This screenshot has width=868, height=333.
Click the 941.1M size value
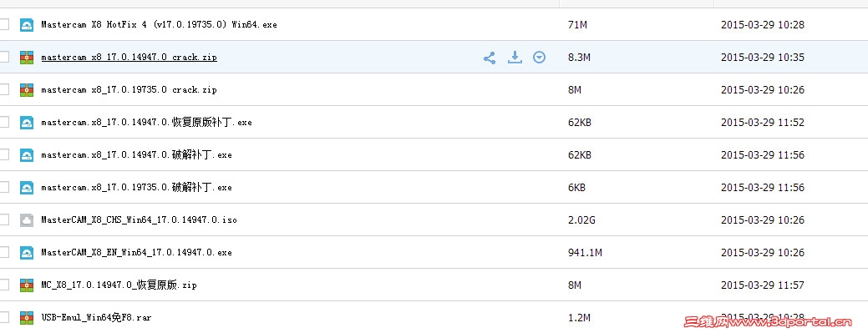[585, 253]
